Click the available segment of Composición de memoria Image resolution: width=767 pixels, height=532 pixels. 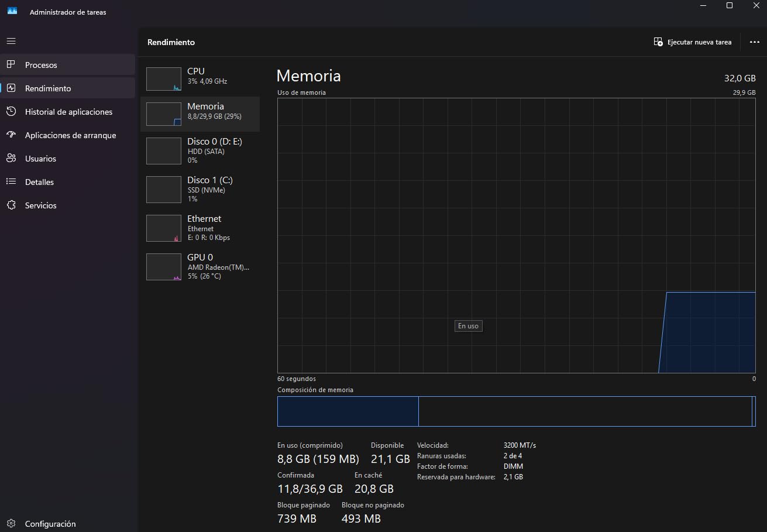[x=585, y=411]
